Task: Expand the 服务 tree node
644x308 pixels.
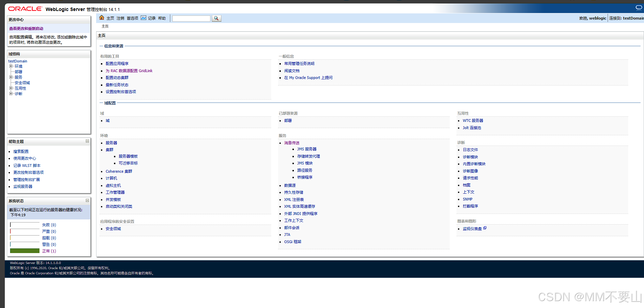Action: (11, 77)
